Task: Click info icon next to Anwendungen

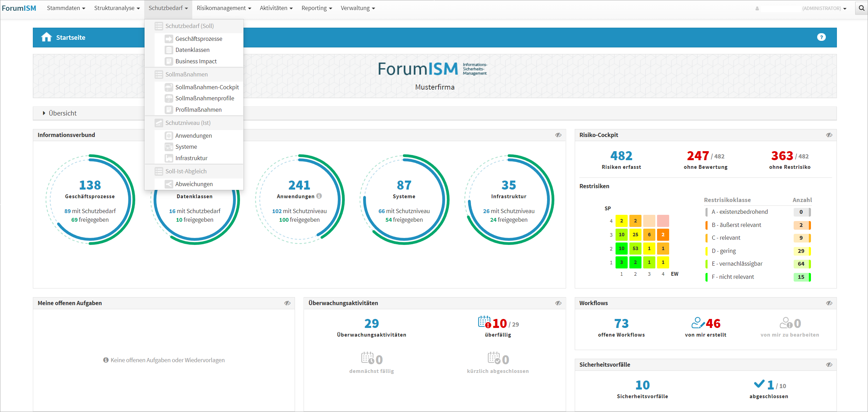Action: tap(319, 196)
